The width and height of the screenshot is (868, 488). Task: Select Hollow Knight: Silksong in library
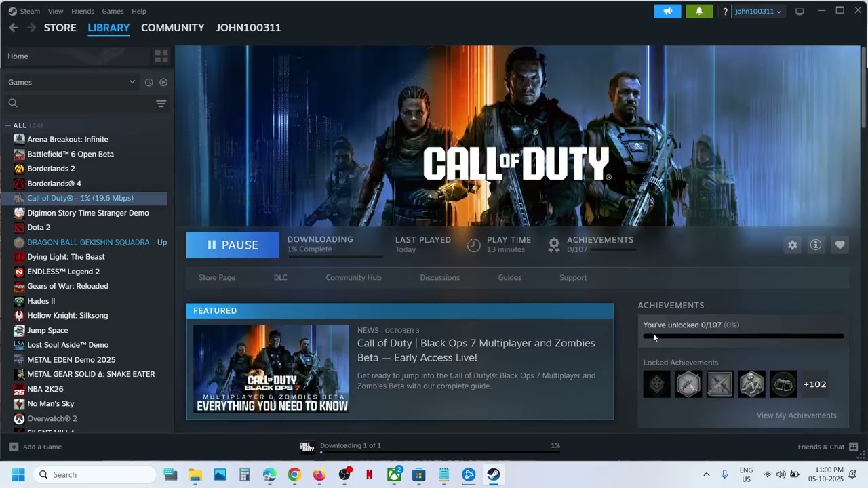click(67, 315)
